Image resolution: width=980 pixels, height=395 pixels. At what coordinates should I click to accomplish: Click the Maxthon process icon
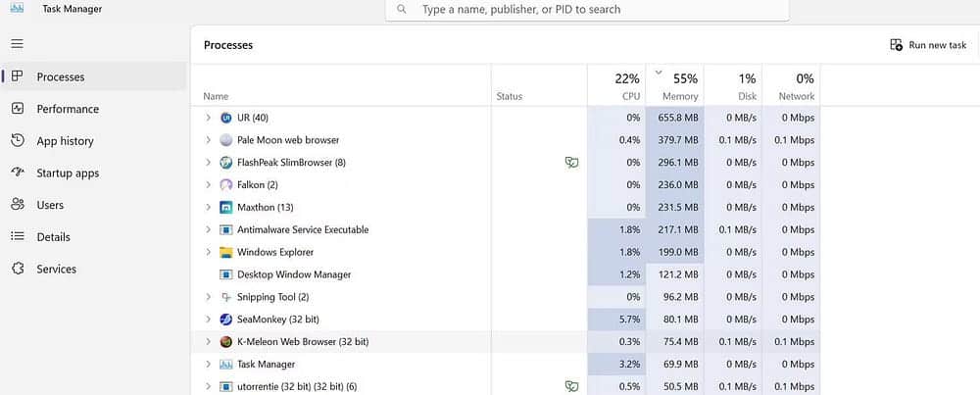[226, 208]
